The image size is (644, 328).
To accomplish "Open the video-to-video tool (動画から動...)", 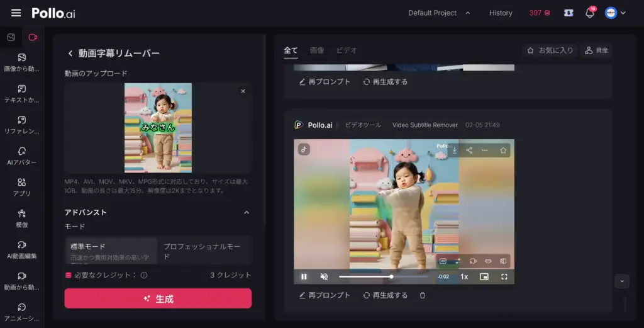I will point(22,281).
